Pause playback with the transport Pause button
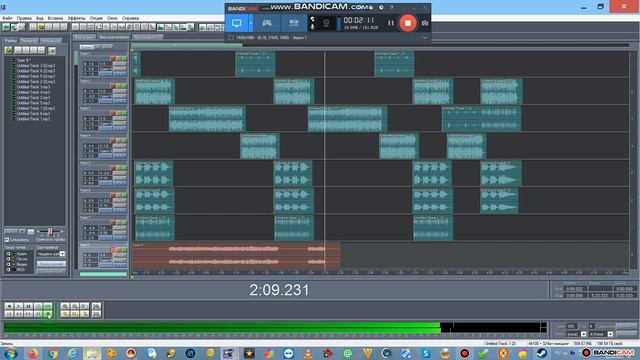This screenshot has width=640, height=360. (x=28, y=306)
